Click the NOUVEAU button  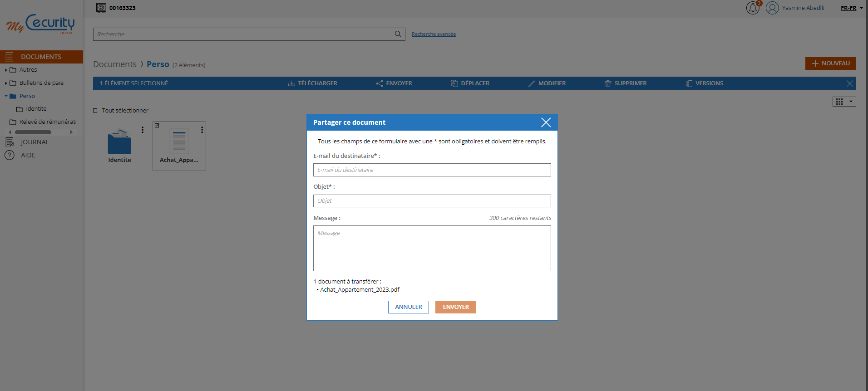coord(830,64)
